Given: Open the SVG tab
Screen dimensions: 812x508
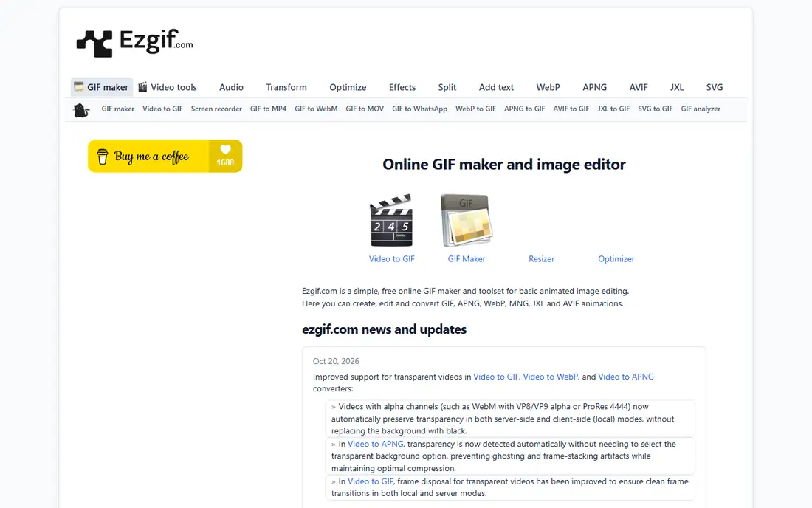Looking at the screenshot, I should click(x=714, y=87).
